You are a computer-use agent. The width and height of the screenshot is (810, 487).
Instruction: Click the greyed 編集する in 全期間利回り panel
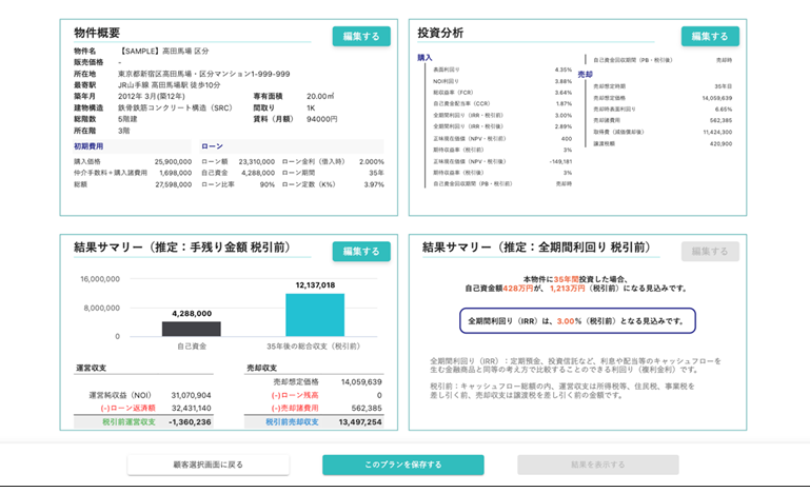[710, 251]
